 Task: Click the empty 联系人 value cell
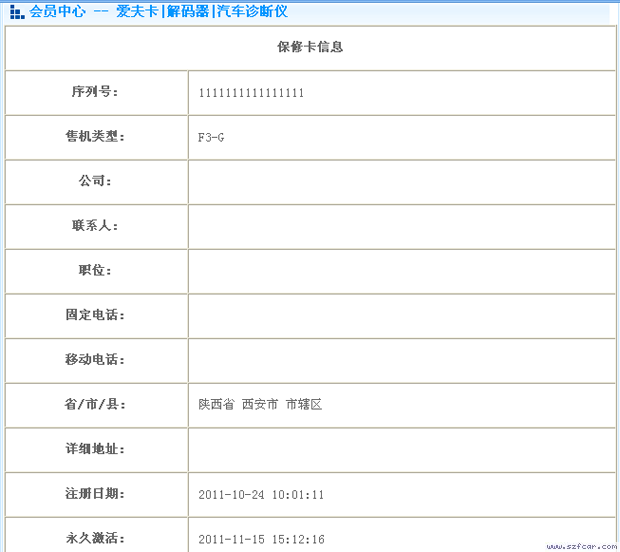coord(401,226)
